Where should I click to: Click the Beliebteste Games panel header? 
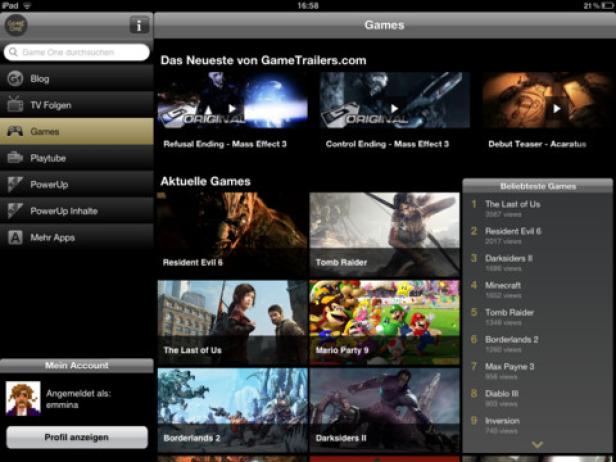537,186
